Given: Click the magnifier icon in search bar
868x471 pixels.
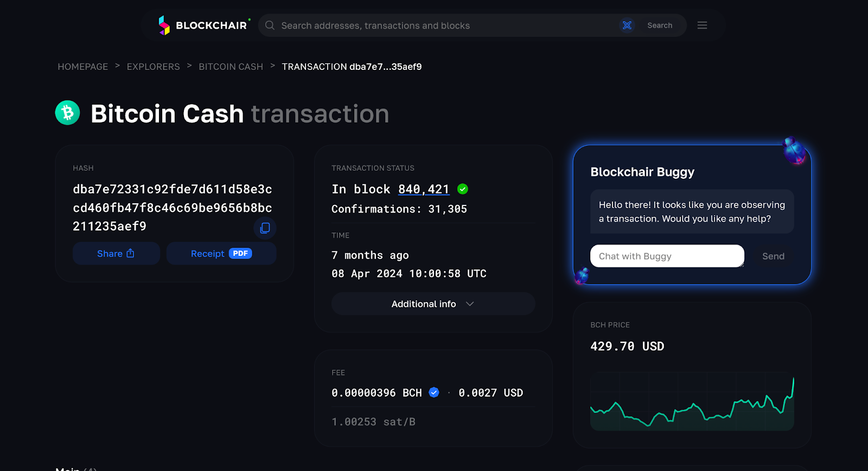Looking at the screenshot, I should [x=270, y=25].
